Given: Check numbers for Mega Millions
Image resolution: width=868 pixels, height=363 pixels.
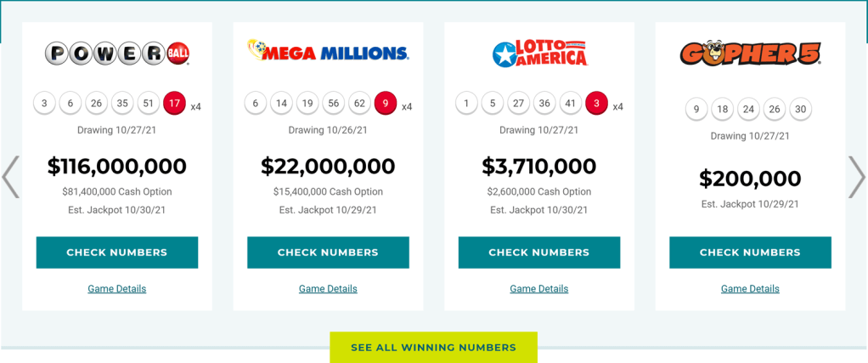Looking at the screenshot, I should click(328, 252).
